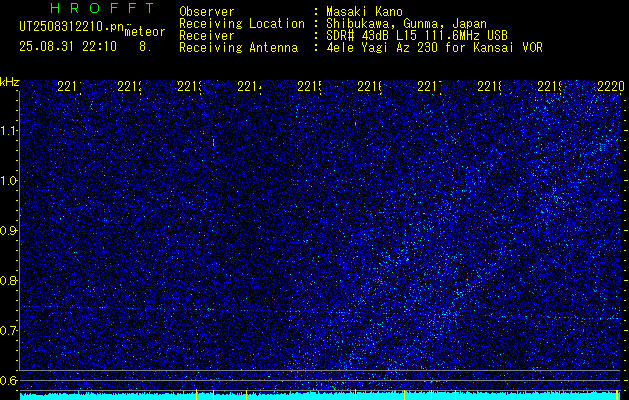Click the 2216 time marker
The height and width of the screenshot is (400, 629).
(x=369, y=86)
